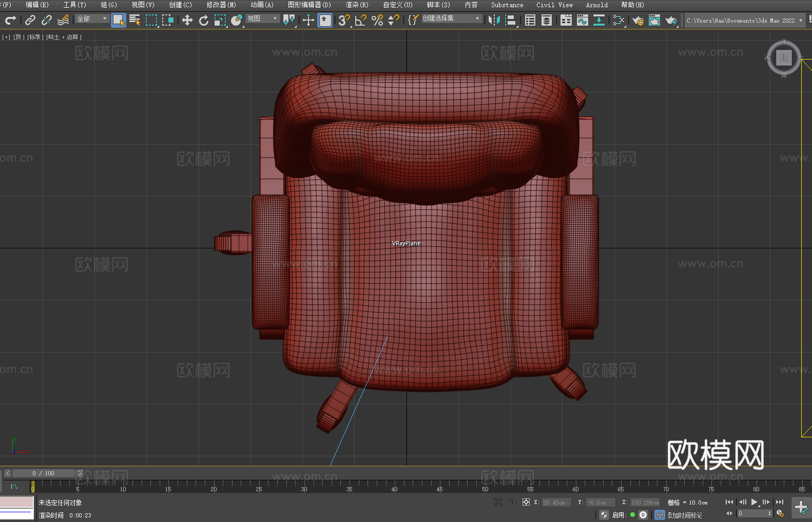Toggle Window/Crossing selection mode

(x=168, y=20)
